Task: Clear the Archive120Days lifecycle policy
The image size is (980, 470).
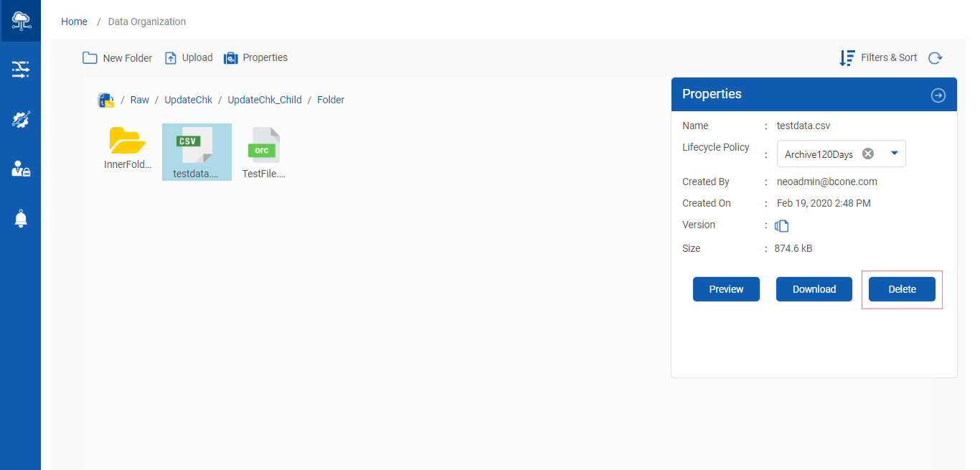Action: click(868, 154)
